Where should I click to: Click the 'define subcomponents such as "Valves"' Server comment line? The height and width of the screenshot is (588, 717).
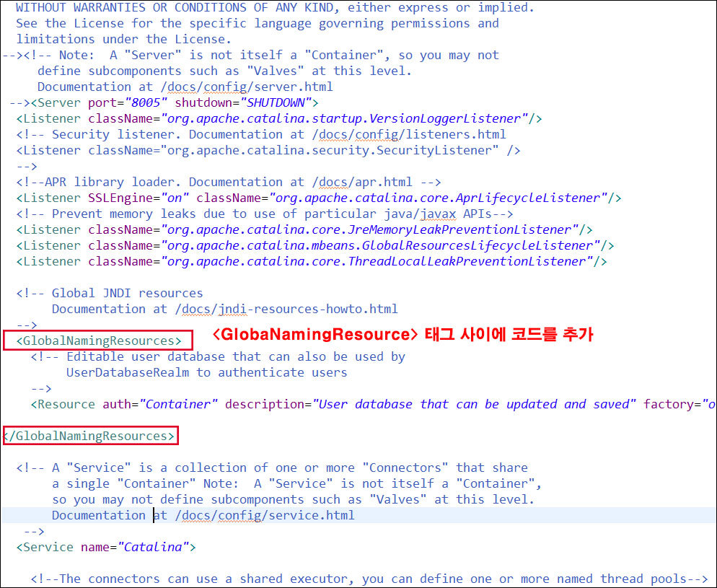[x=224, y=71]
